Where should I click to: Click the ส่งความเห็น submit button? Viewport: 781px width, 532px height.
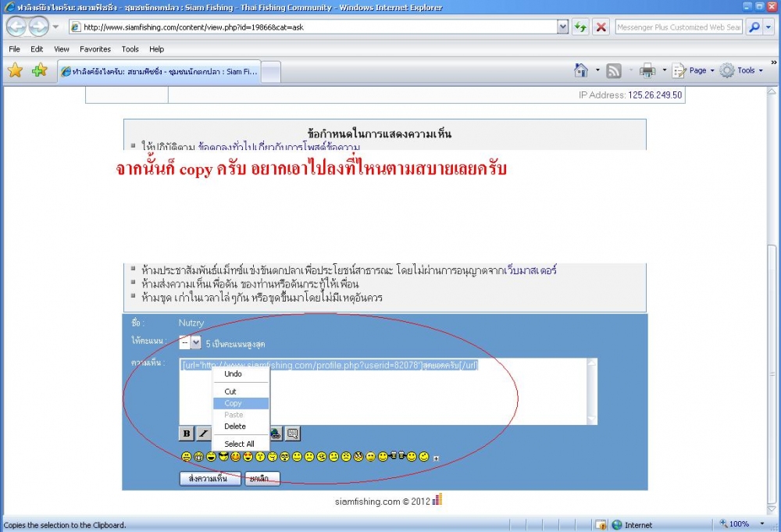[210, 478]
